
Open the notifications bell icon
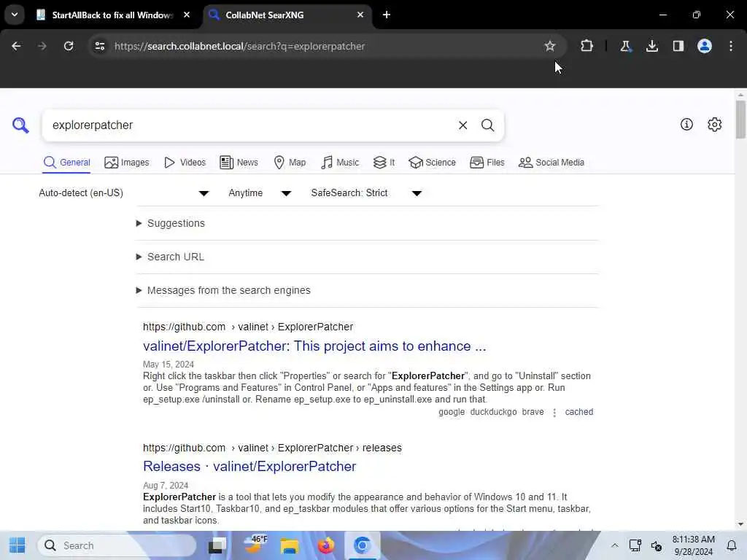[732, 545]
